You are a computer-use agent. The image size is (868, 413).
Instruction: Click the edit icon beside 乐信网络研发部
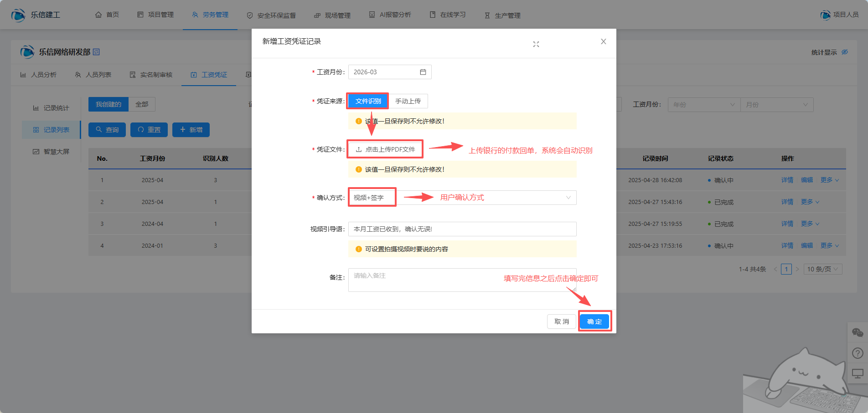tap(96, 52)
